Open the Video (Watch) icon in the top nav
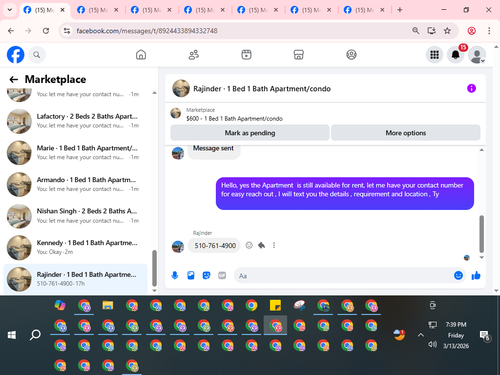The width and height of the screenshot is (500, 375). tap(246, 55)
